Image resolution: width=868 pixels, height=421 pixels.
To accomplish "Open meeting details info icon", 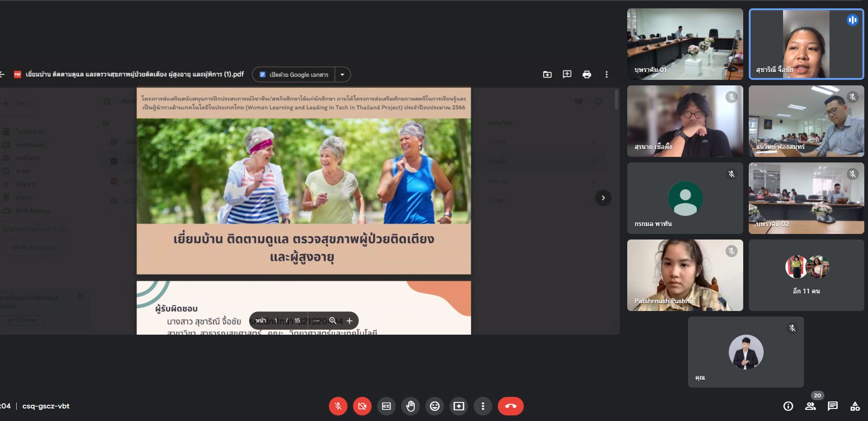I will point(788,406).
